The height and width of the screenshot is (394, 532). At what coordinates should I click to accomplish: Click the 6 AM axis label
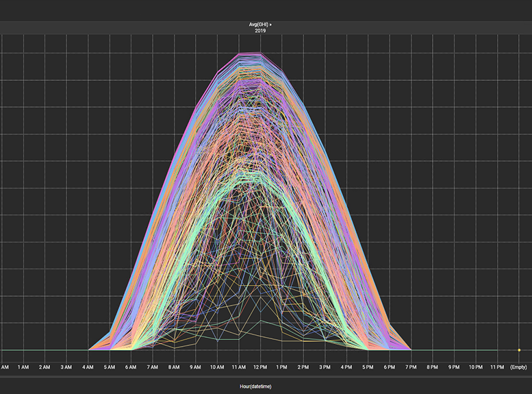tap(131, 367)
